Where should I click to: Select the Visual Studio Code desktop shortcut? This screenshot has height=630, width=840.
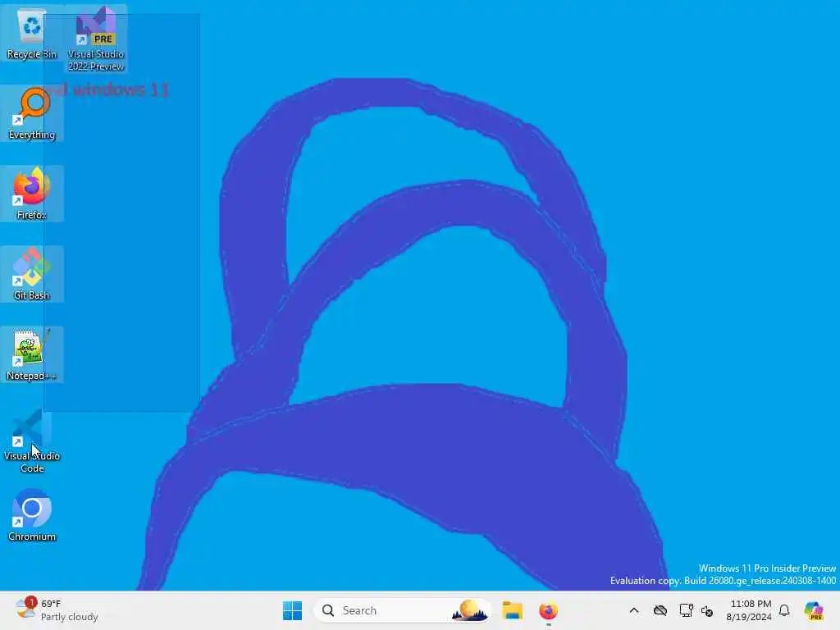(32, 441)
